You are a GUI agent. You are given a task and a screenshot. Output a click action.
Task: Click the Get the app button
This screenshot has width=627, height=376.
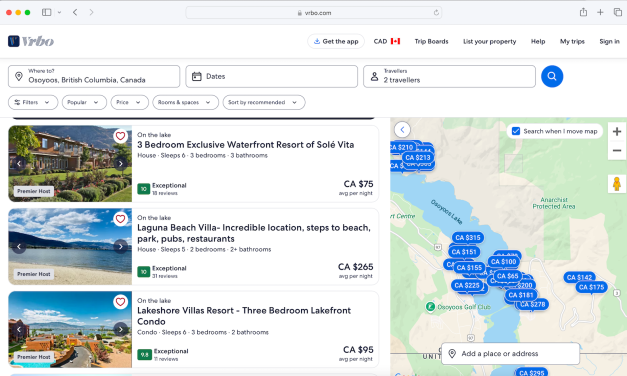coord(336,41)
